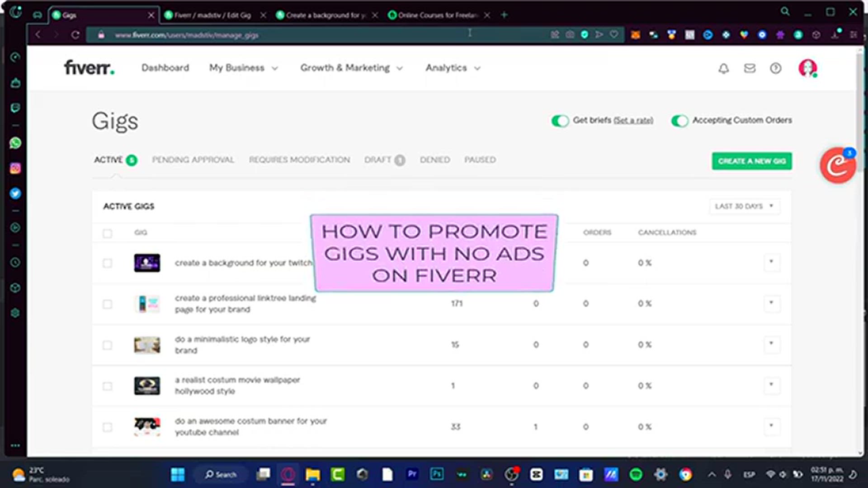Open the Fiverr notifications bell
This screenshot has height=488, width=868.
724,68
